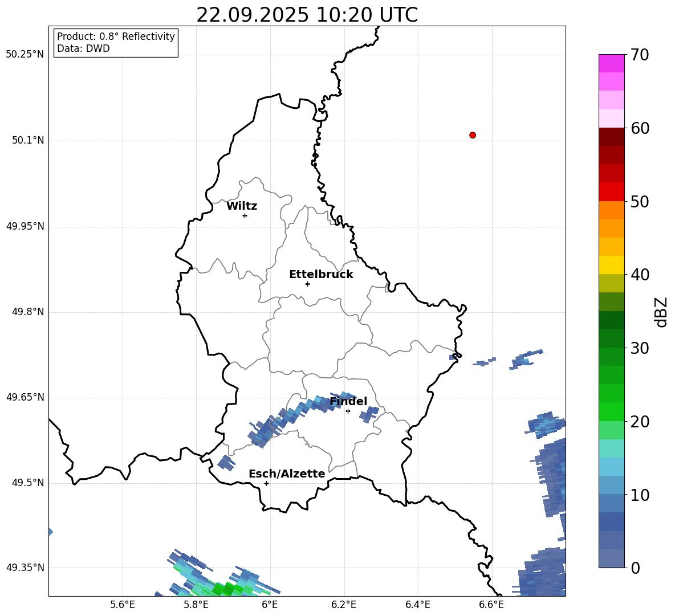Click the 50.25°N latitude label
Image resolution: width=675 pixels, height=616 pixels.
(x=25, y=55)
